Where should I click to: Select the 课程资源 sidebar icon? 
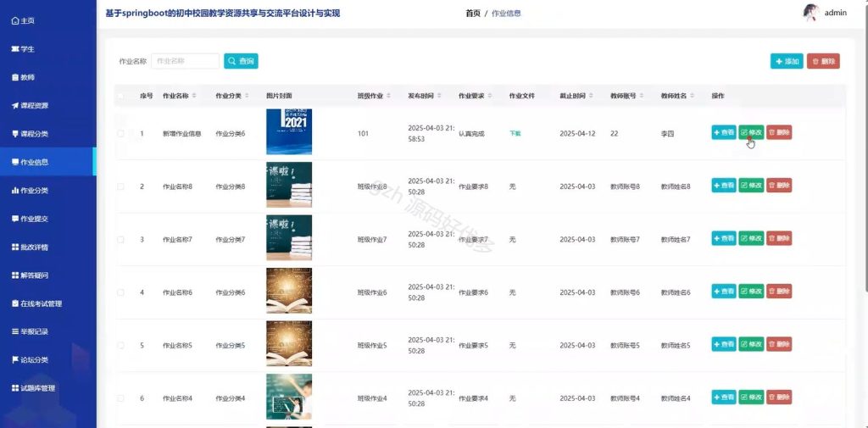15,106
